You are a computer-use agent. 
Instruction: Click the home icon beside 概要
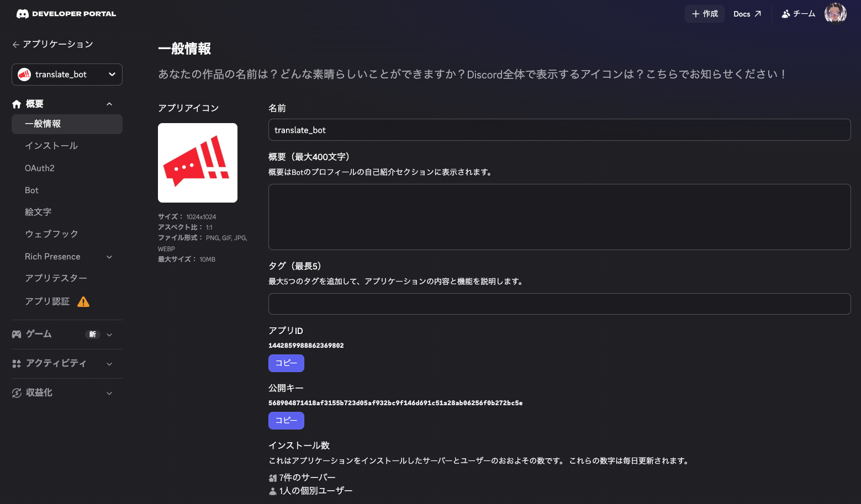point(17,104)
